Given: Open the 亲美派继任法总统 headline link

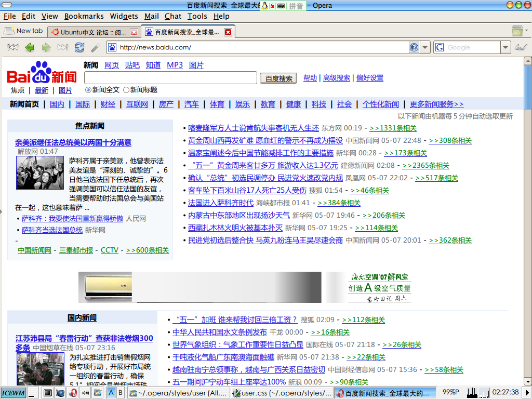Looking at the screenshot, I should [73, 142].
